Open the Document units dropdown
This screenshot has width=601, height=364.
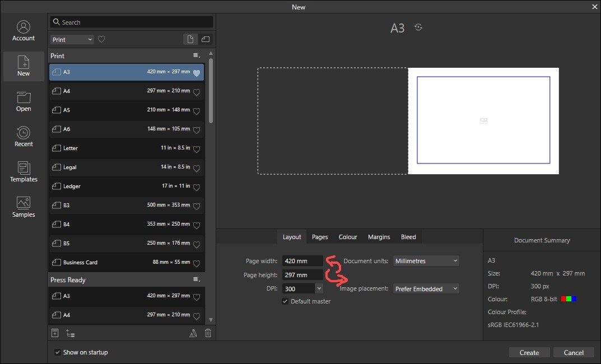pos(426,260)
